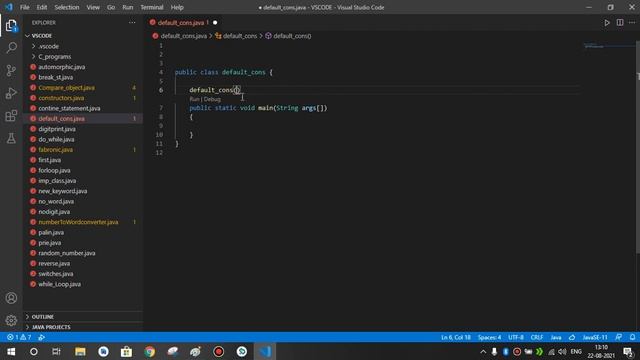Open Explorer views and more actions ellipsis
This screenshot has height=360, width=640.
point(132,23)
